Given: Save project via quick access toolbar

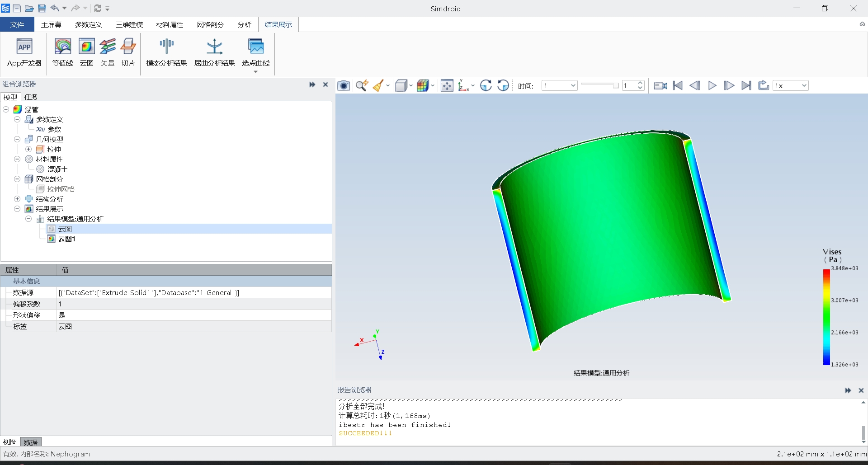Looking at the screenshot, I should point(42,8).
